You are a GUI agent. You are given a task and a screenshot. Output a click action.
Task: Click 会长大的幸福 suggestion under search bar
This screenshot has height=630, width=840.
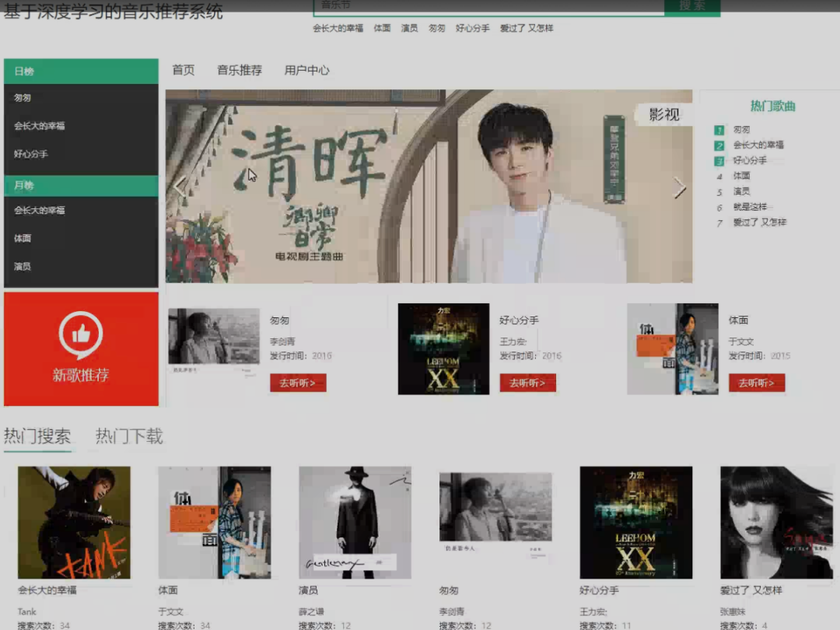tap(338, 28)
